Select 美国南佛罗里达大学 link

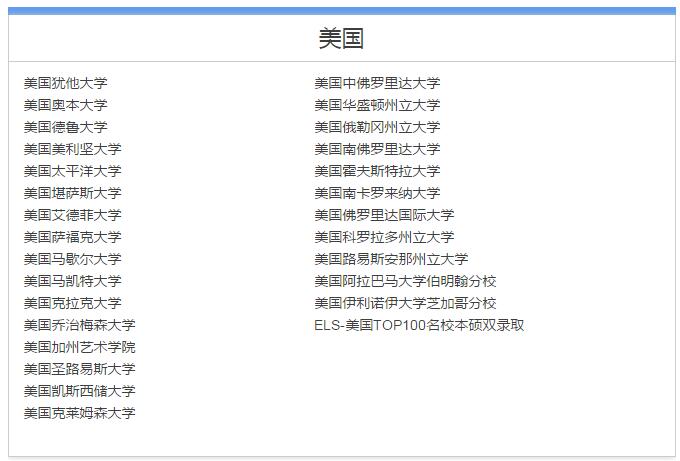(x=377, y=149)
